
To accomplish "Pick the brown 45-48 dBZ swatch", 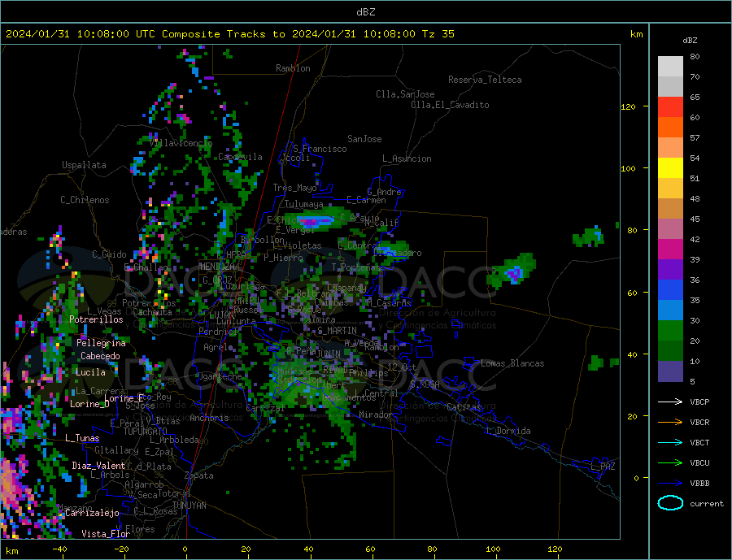I will click(x=670, y=209).
